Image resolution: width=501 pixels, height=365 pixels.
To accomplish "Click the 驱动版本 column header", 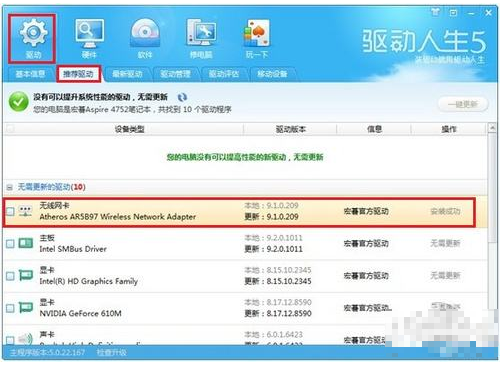I will [290, 129].
